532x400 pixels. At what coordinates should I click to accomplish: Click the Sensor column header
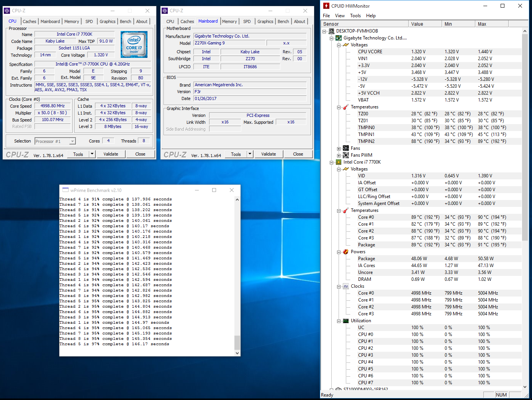coord(365,24)
